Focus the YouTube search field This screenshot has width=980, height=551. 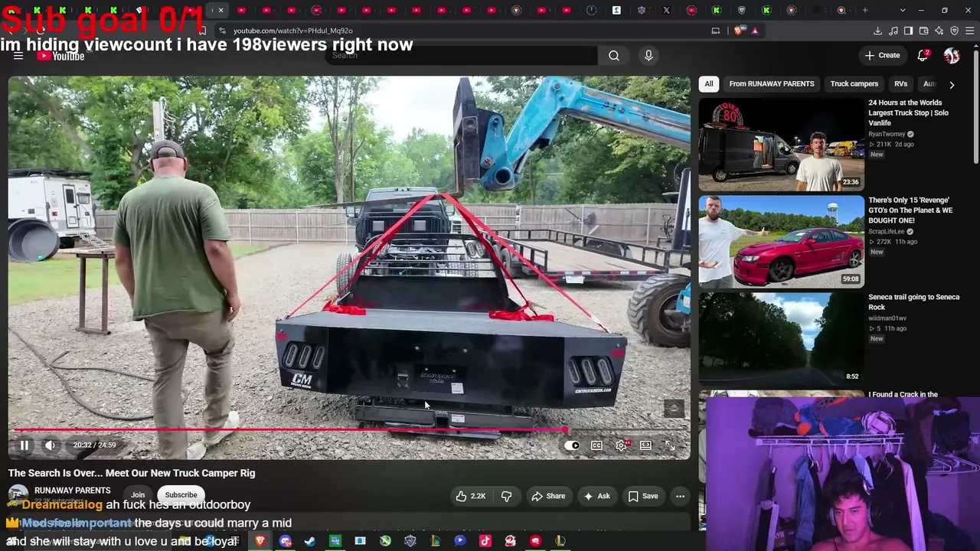(462, 55)
